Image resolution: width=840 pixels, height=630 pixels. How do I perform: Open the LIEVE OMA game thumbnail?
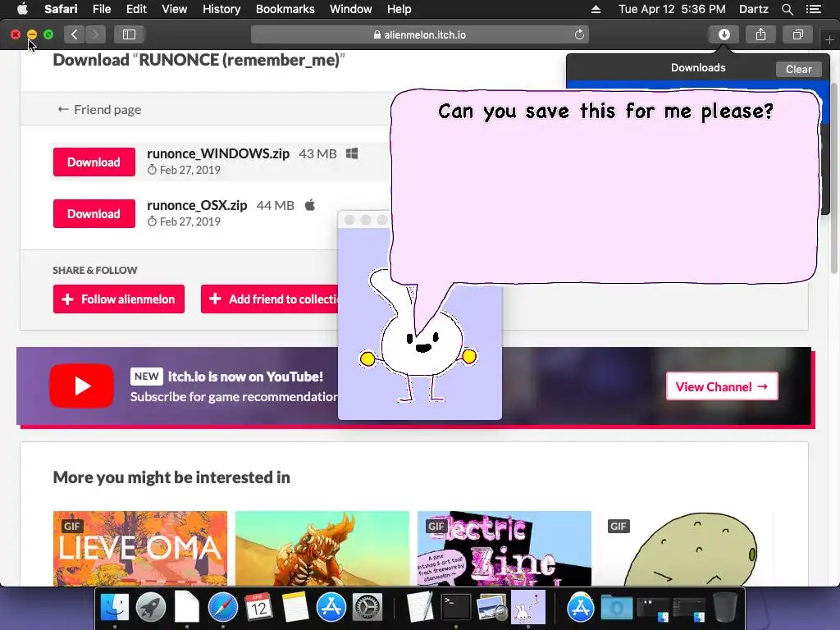pos(139,548)
